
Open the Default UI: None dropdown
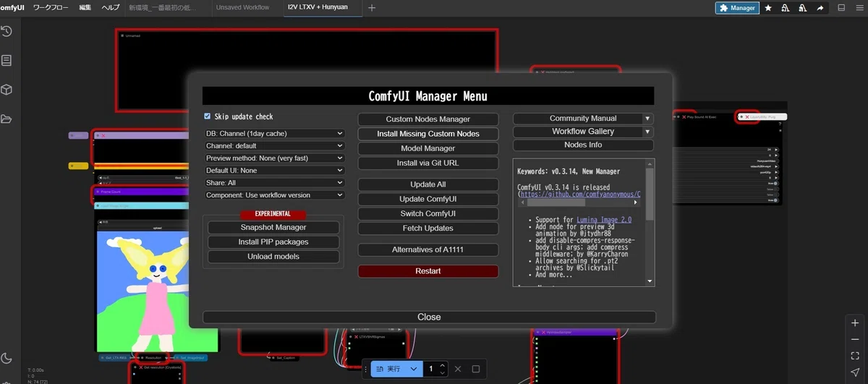click(274, 171)
